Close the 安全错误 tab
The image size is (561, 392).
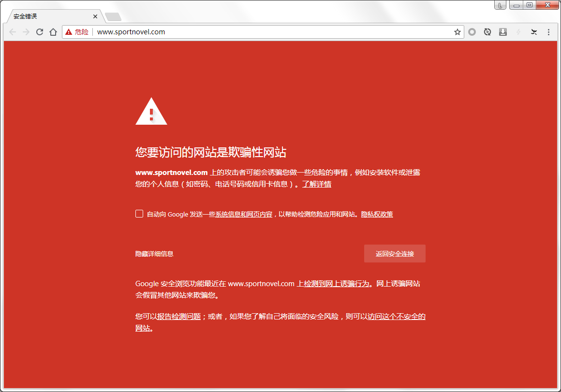click(95, 16)
